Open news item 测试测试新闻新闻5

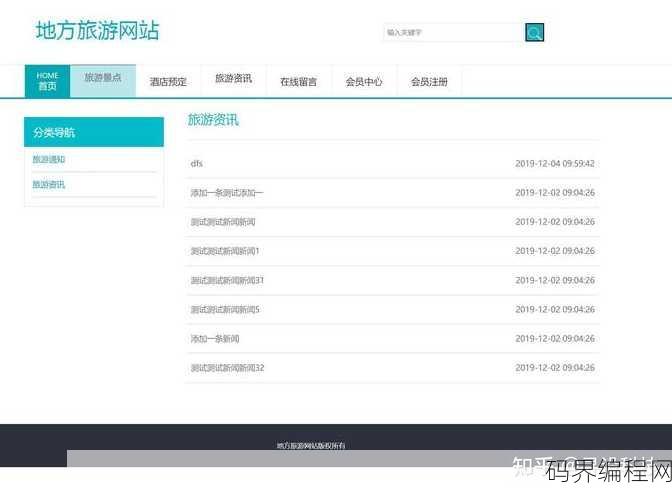coord(225,310)
